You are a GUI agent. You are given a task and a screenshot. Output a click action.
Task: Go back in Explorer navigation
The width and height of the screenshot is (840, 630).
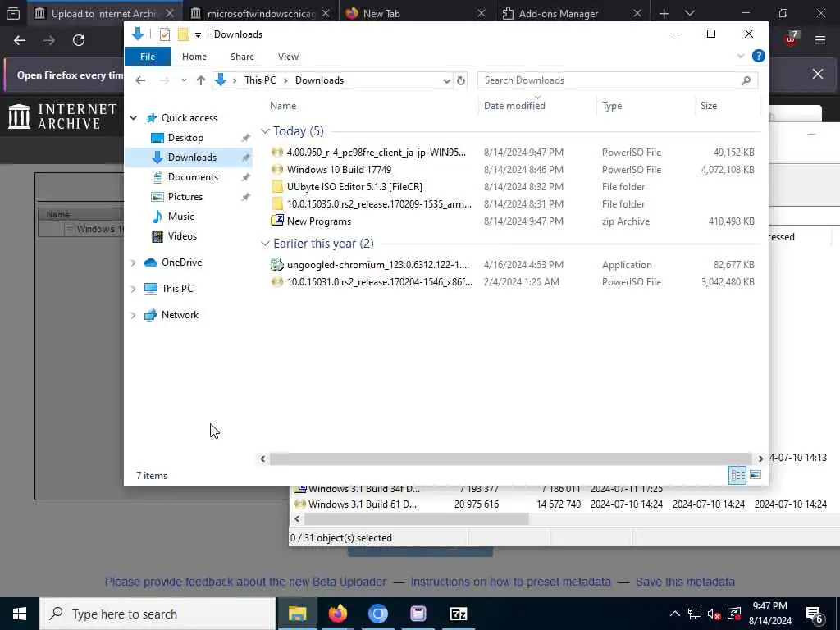tap(140, 80)
